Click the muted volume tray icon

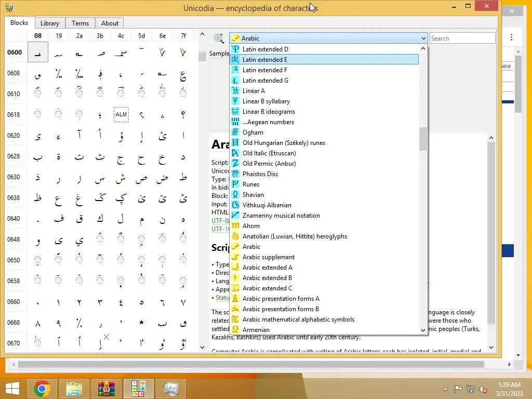[483, 389]
